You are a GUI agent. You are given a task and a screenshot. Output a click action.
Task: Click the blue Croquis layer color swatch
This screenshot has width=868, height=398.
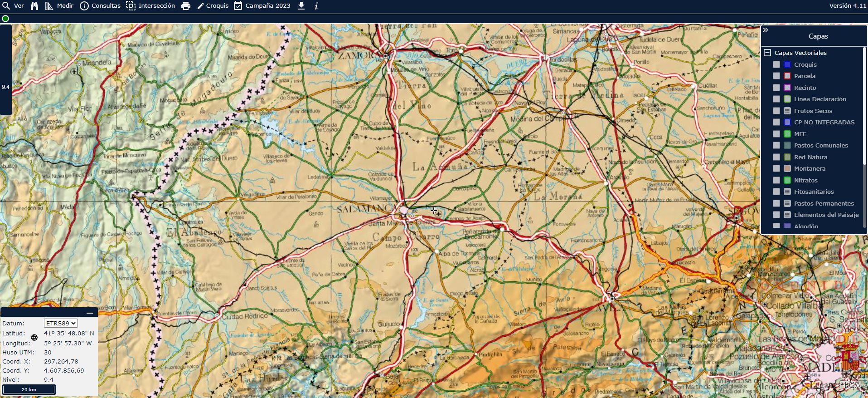click(x=787, y=64)
